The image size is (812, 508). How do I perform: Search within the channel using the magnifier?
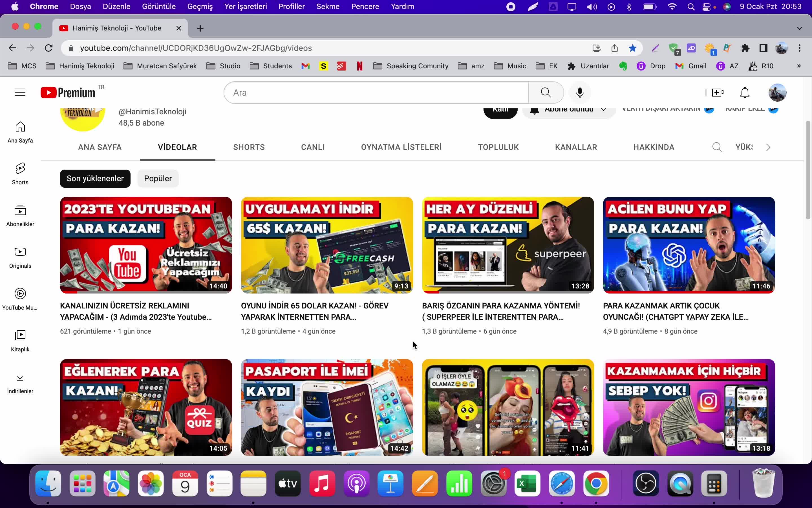717,147
